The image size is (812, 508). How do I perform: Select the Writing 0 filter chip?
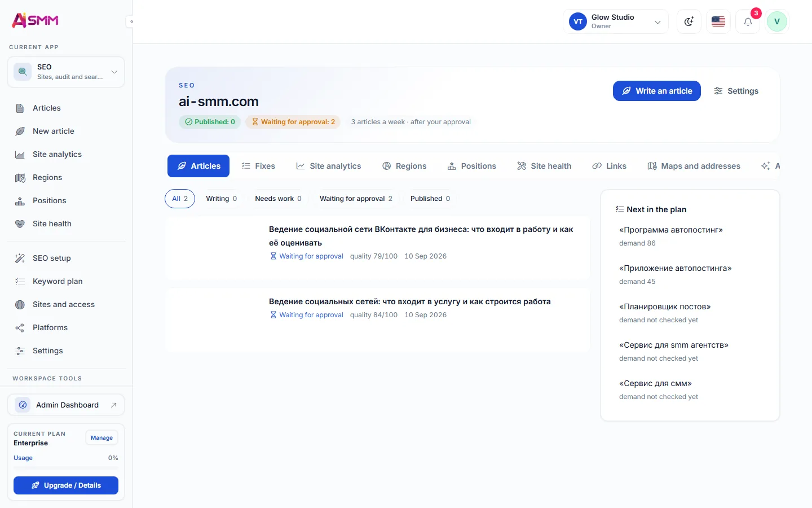pyautogui.click(x=222, y=199)
